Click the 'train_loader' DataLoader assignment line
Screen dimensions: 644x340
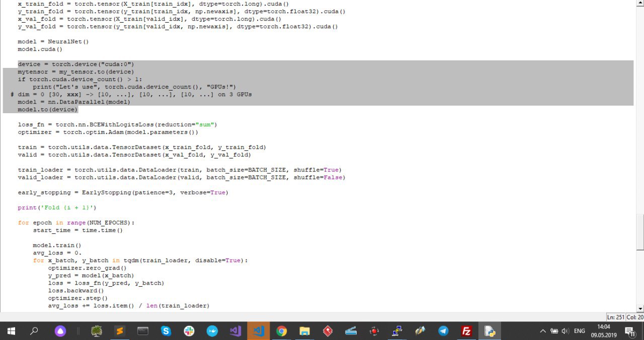(180, 170)
